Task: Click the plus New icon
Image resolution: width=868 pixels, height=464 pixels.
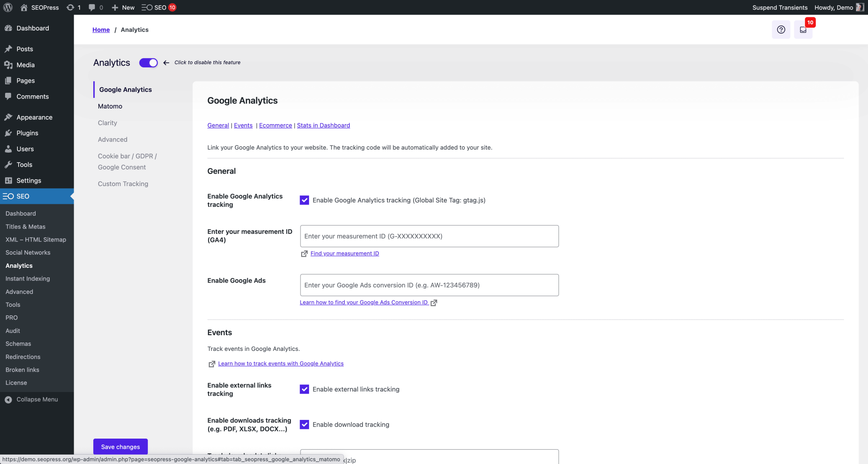Action: point(115,7)
